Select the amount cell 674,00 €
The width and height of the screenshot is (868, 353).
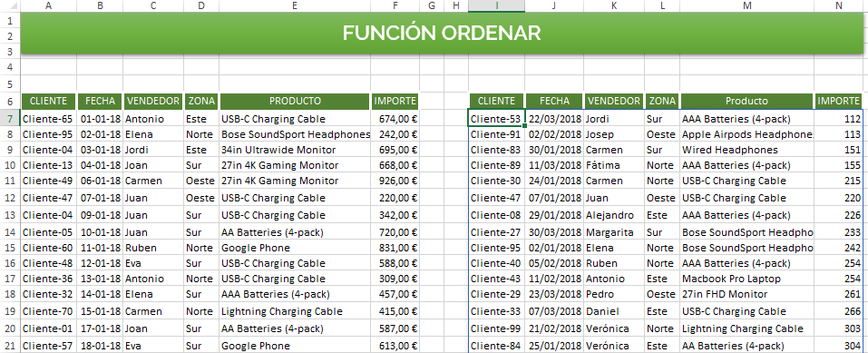[395, 119]
